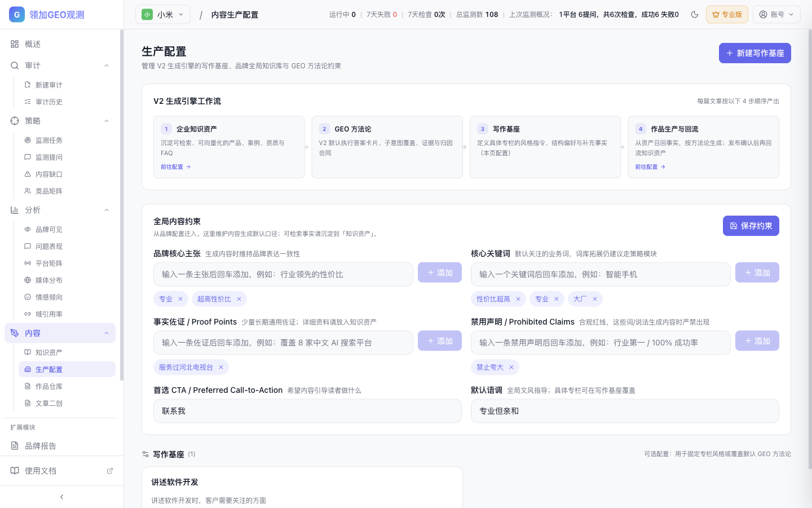Click the 讲述软件开发 writing base card
Viewport: 812px width, 508px height.
point(302,488)
